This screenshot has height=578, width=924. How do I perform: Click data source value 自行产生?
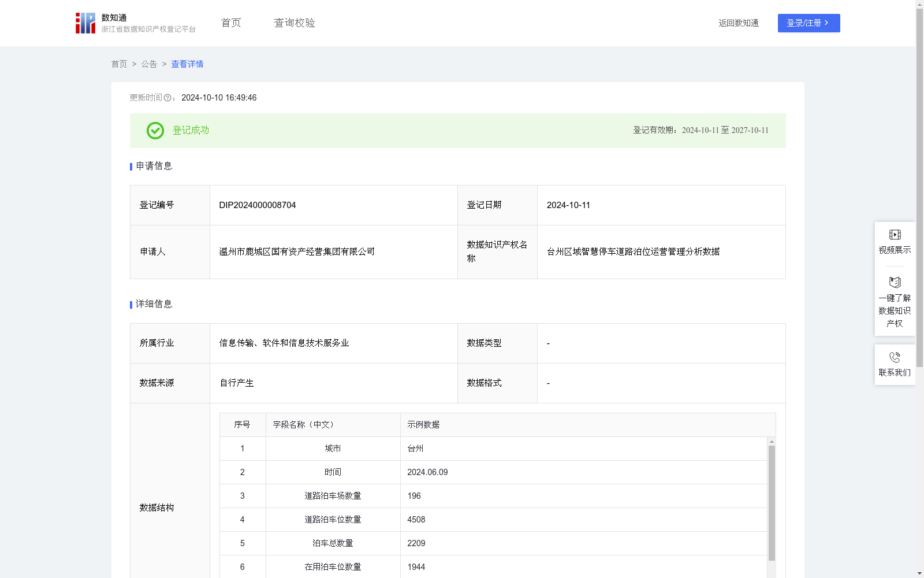237,383
